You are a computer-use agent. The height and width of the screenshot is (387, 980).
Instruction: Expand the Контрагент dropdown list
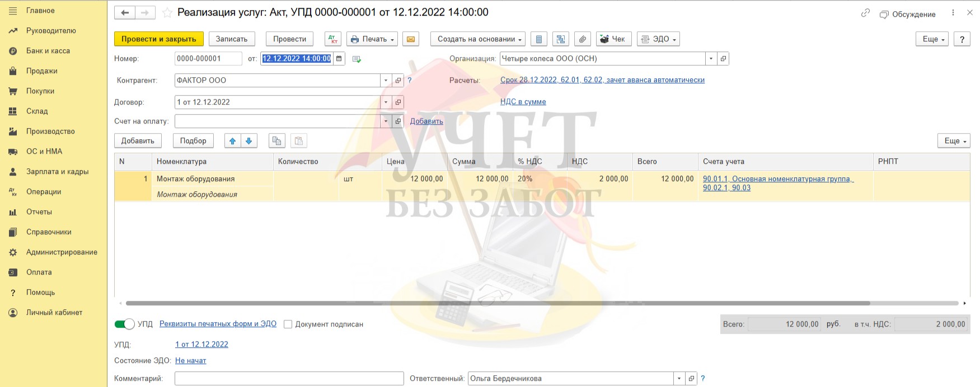tap(386, 81)
